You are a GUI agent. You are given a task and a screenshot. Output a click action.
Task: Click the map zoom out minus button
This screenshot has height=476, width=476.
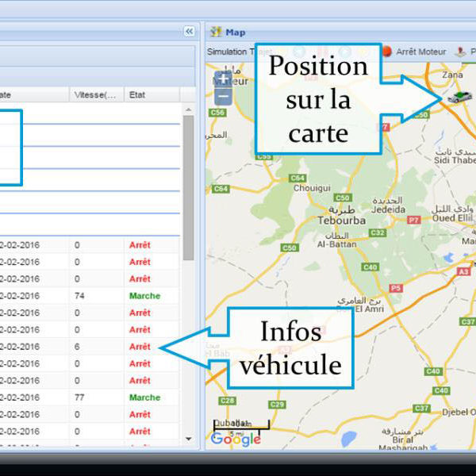[224, 97]
